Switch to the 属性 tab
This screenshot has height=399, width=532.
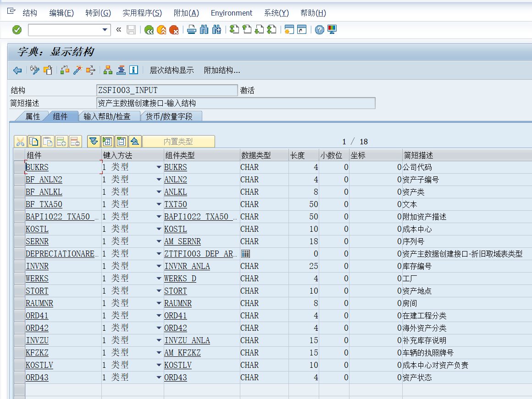click(33, 117)
